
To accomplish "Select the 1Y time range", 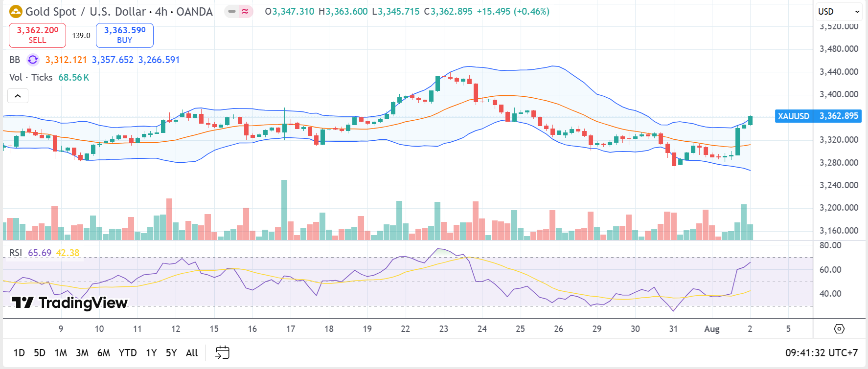I will [x=151, y=353].
